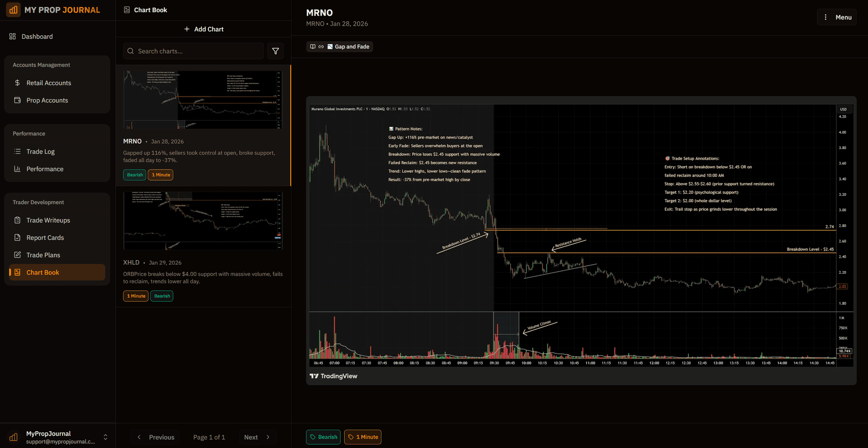Viewport: 868px width, 448px height.
Task: Click the Add Chart button
Action: (x=203, y=29)
